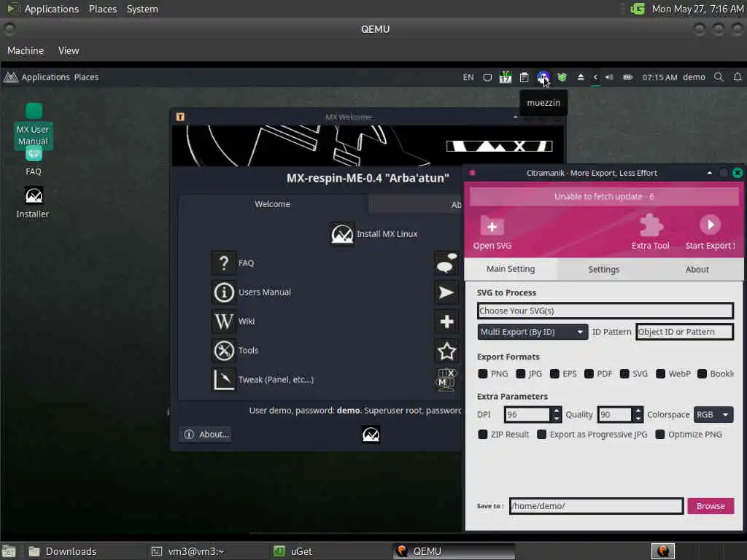The height and width of the screenshot is (560, 747).
Task: Open Install MX Linux icon in MX Welcome
Action: coord(342,234)
